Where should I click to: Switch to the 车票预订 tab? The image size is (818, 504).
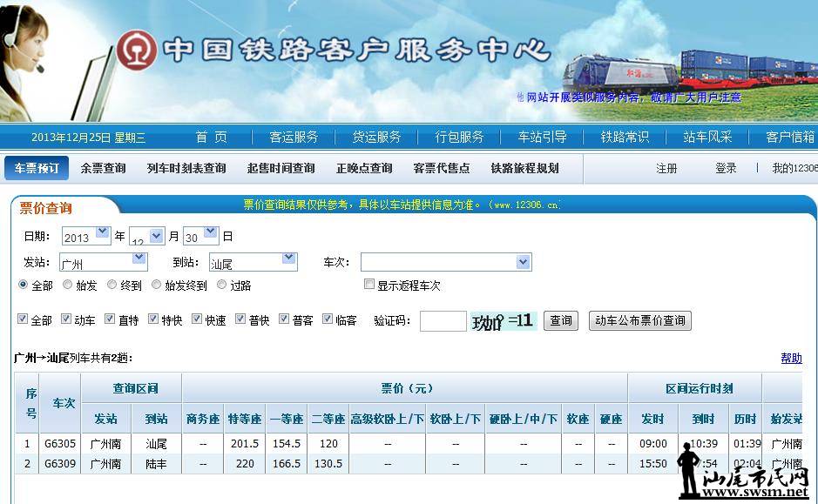(x=37, y=168)
